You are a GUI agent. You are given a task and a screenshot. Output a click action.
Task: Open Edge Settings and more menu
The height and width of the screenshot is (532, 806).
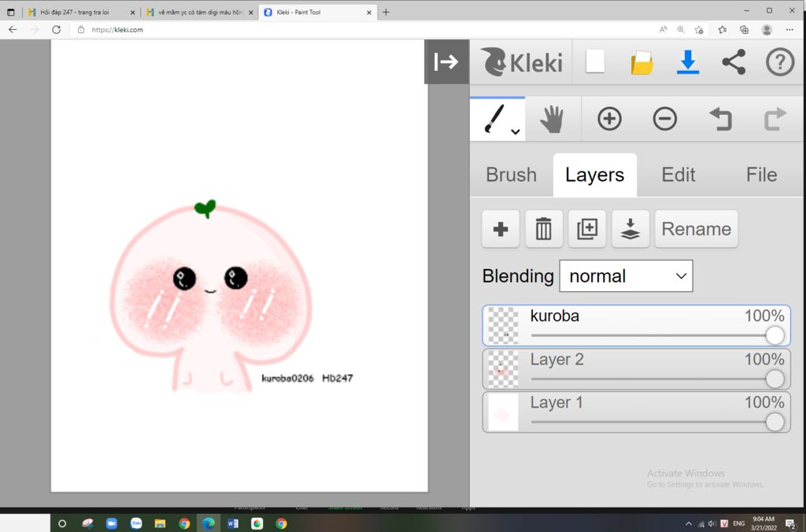click(x=789, y=30)
